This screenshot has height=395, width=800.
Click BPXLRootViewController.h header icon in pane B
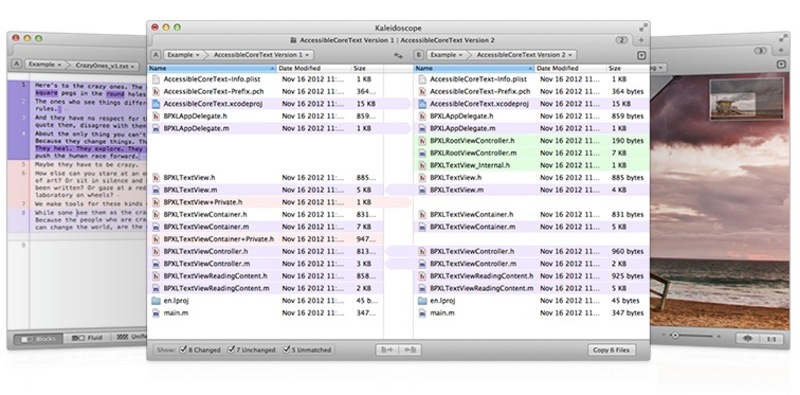(422, 140)
